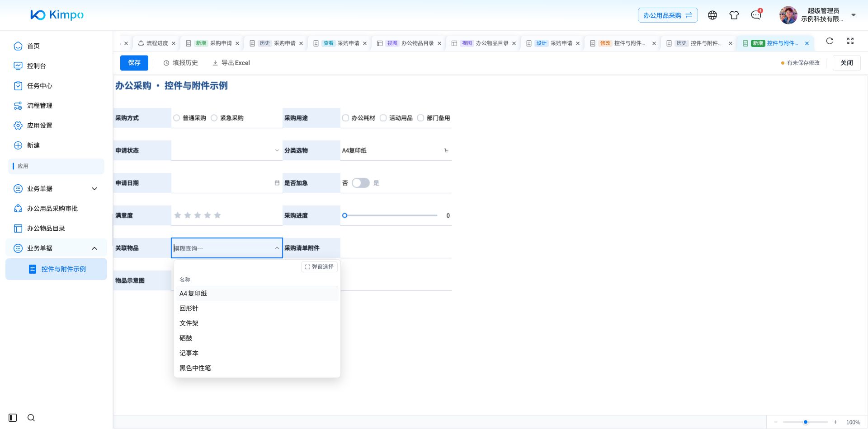Select 回形针 from the dropdown list
868x429 pixels.
[256, 308]
